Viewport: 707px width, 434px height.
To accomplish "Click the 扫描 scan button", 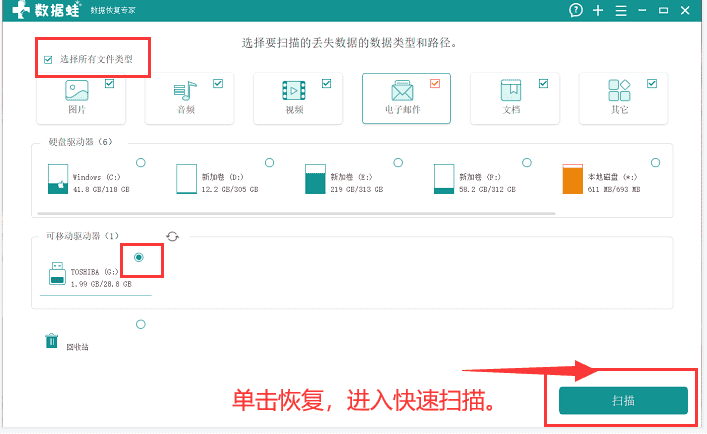I will (623, 400).
